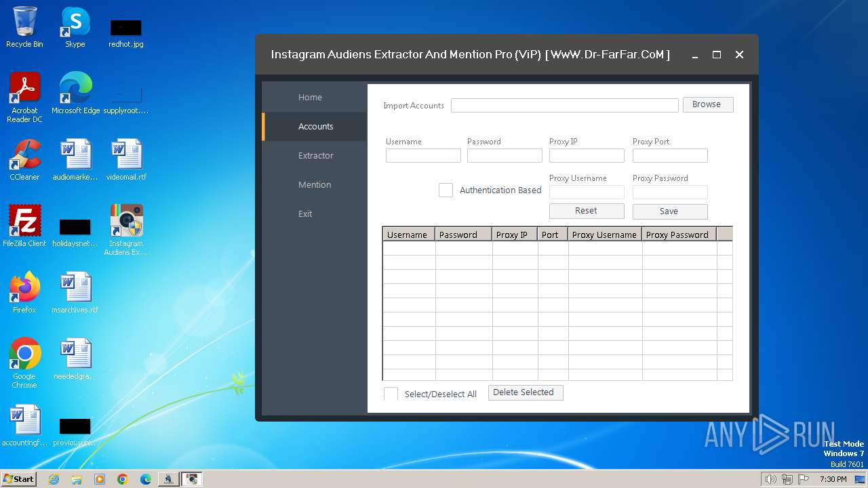Select the redhot.jpg desktop file
Screen dimensions: 868x488
click(125, 33)
